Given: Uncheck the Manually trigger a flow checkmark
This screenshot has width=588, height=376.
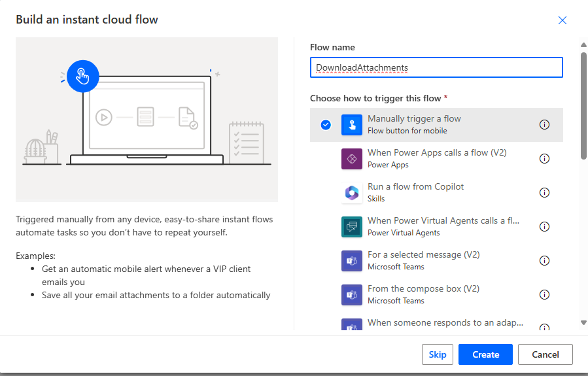Looking at the screenshot, I should tap(326, 125).
